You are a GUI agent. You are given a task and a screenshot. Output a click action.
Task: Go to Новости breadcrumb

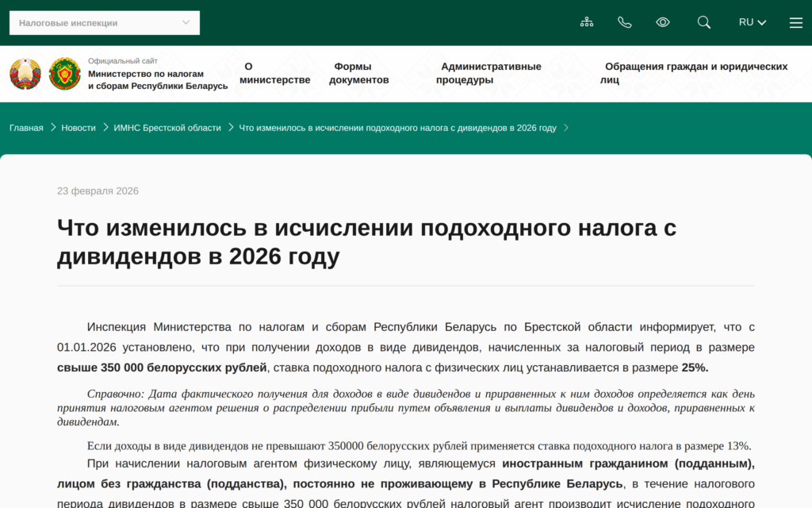coord(79,128)
